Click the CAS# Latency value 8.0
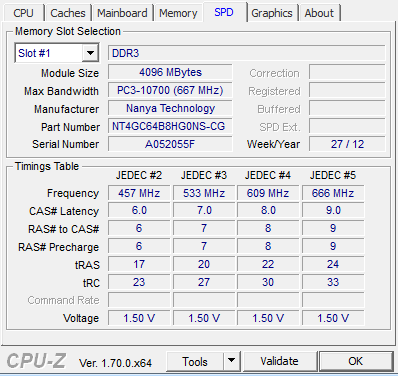Image resolution: width=398 pixels, height=376 pixels. 268,211
